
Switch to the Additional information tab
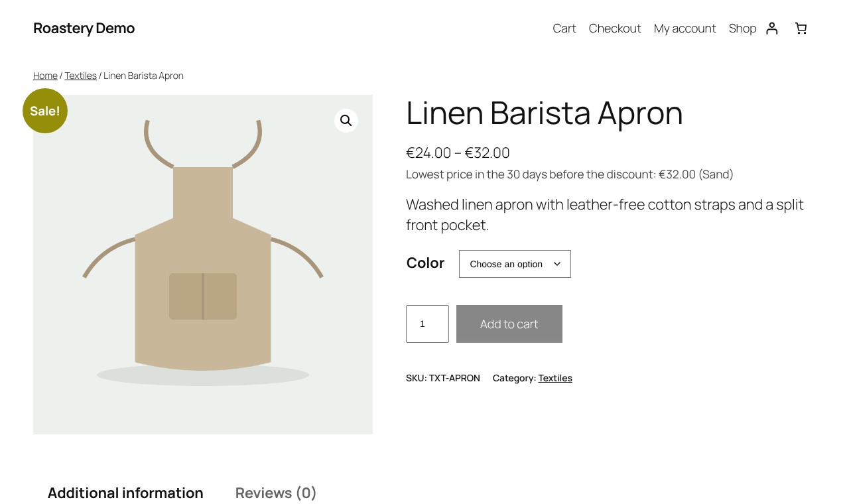(x=125, y=493)
